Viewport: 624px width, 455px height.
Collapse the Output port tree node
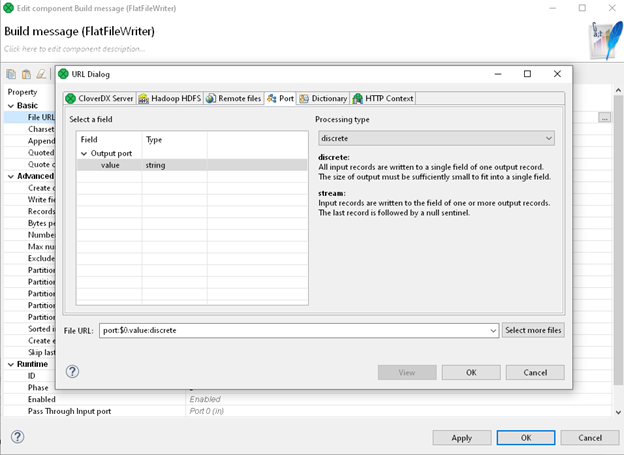pyautogui.click(x=84, y=154)
